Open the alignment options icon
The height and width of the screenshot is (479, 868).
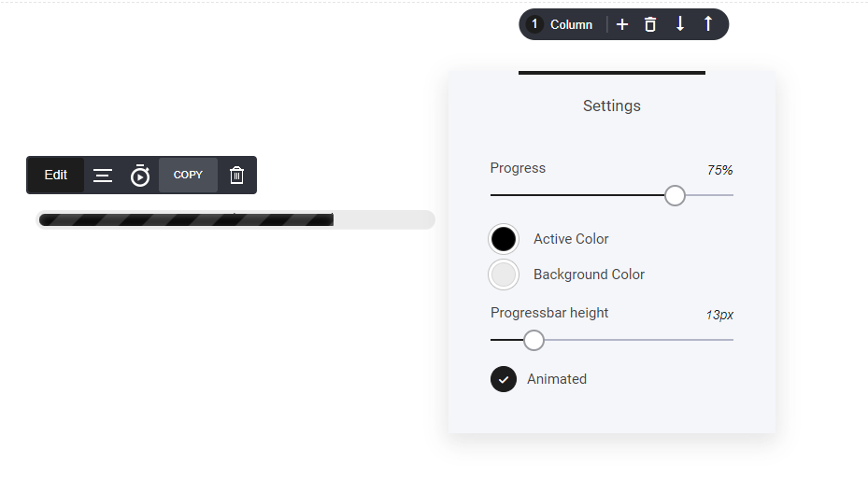coord(103,176)
